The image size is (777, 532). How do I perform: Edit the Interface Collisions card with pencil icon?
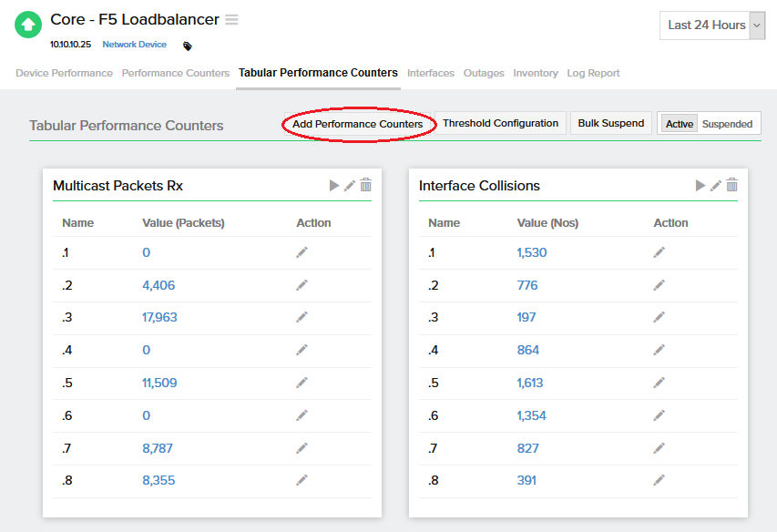coord(716,185)
